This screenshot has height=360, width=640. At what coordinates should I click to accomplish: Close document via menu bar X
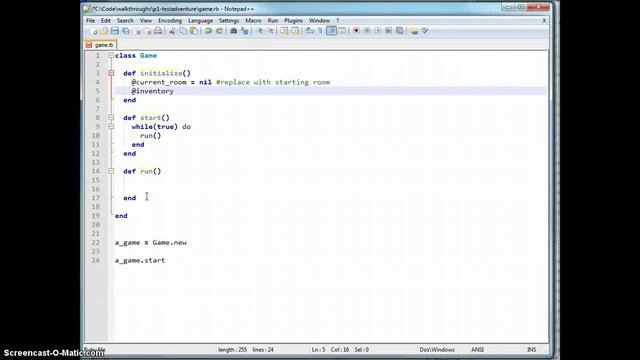pyautogui.click(x=544, y=20)
